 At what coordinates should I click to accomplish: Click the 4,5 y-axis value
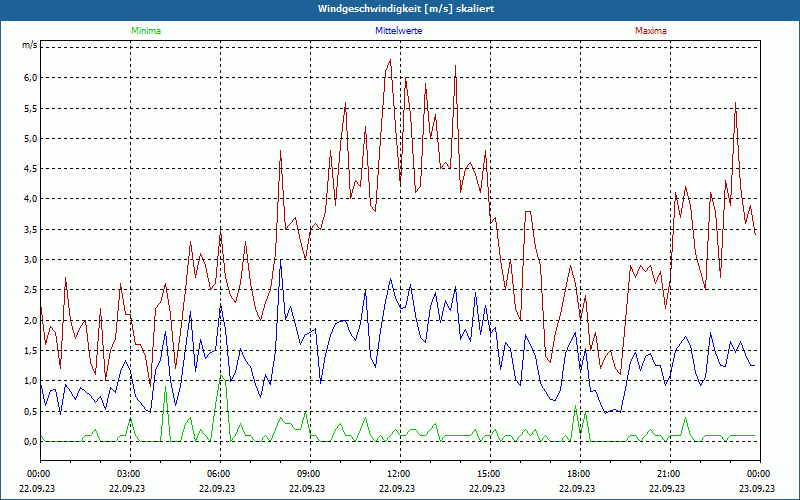click(31, 169)
